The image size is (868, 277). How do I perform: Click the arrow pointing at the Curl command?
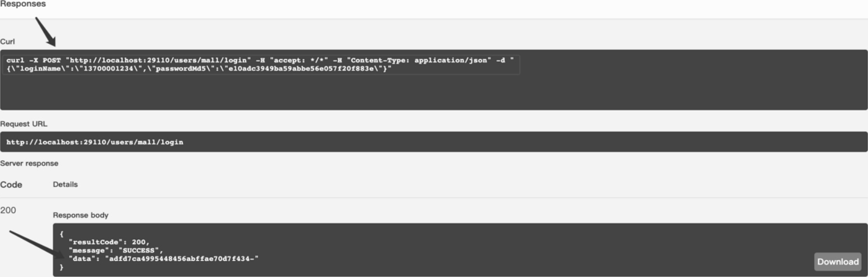point(45,32)
